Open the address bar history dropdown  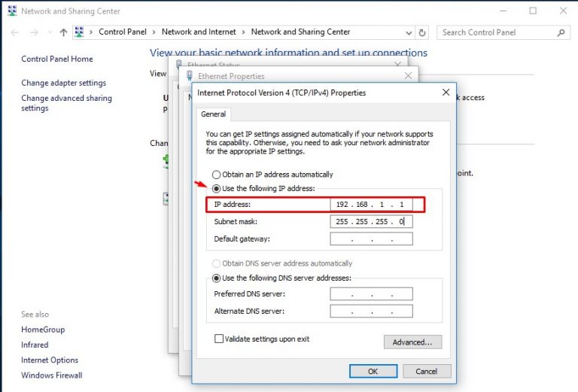point(409,32)
